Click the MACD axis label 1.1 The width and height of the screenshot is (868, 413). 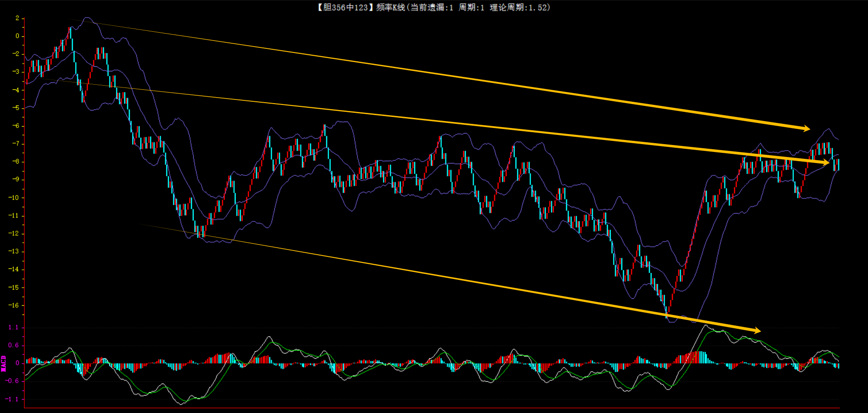13,327
